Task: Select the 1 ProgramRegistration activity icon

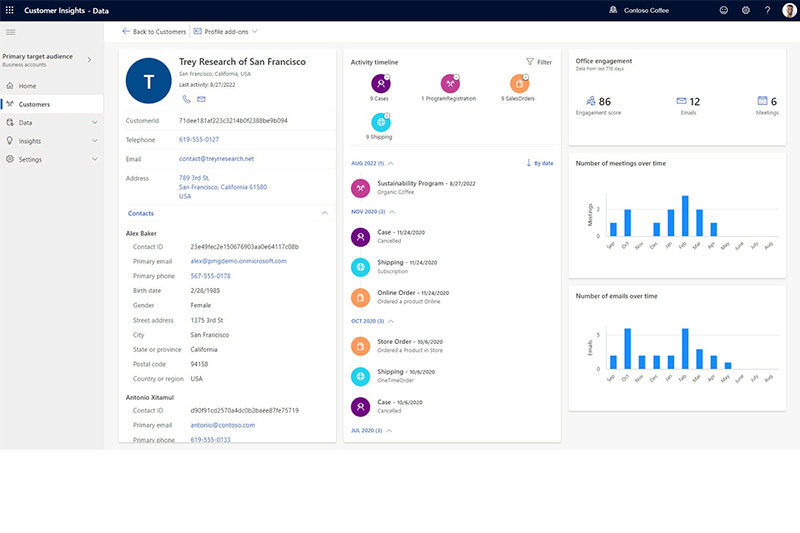Action: click(x=450, y=84)
